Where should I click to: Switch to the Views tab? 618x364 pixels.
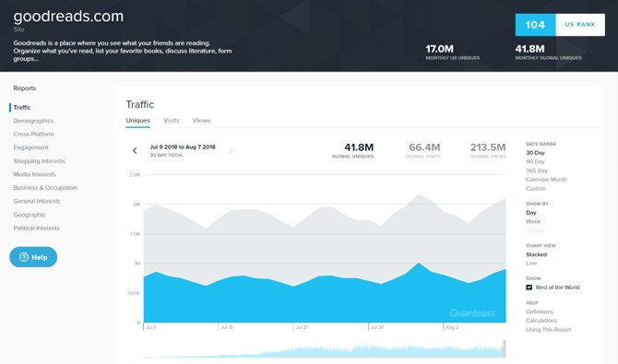tap(201, 121)
